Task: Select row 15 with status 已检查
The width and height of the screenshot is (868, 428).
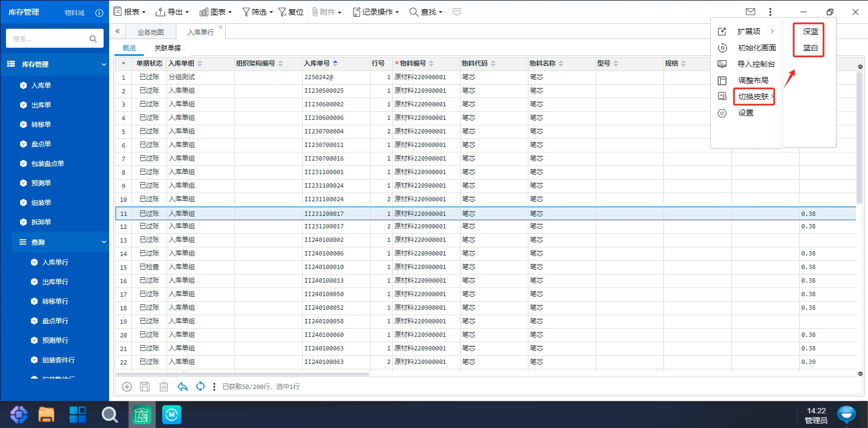Action: (486, 267)
